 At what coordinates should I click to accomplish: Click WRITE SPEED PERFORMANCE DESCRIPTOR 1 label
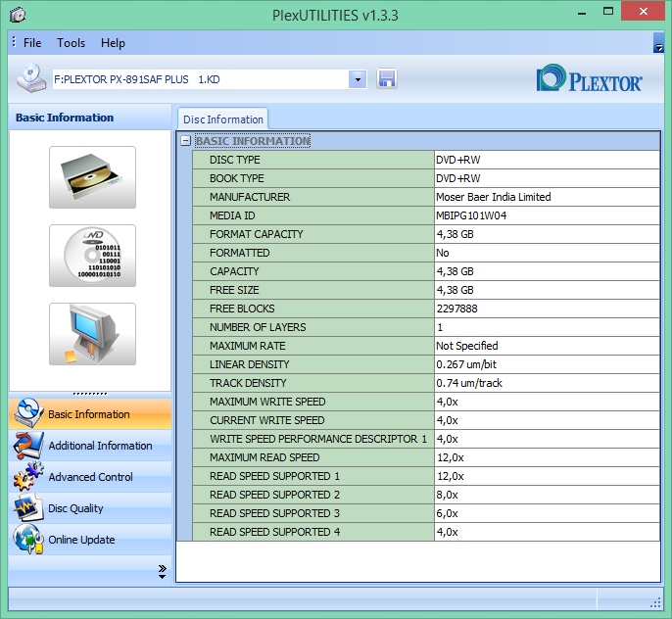pyautogui.click(x=318, y=439)
